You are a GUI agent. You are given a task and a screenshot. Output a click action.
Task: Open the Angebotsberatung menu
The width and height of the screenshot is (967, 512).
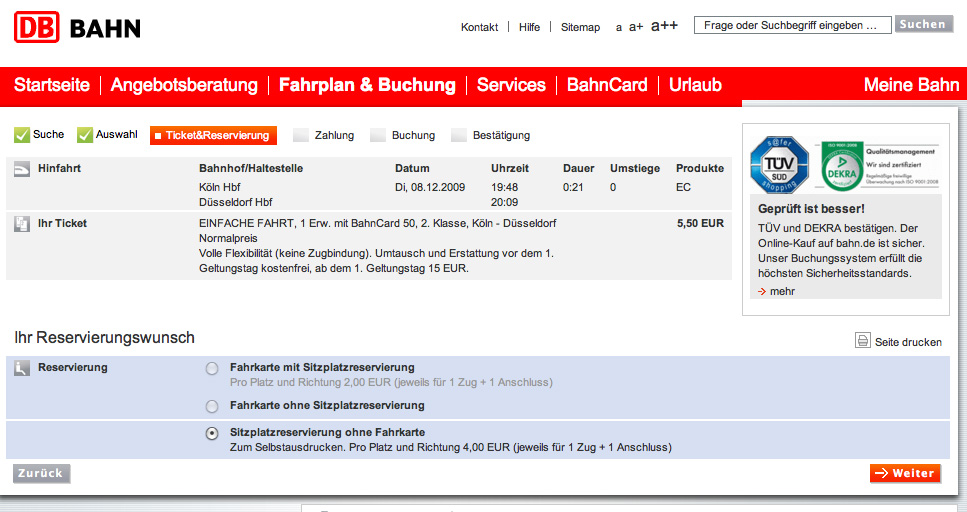click(x=184, y=85)
